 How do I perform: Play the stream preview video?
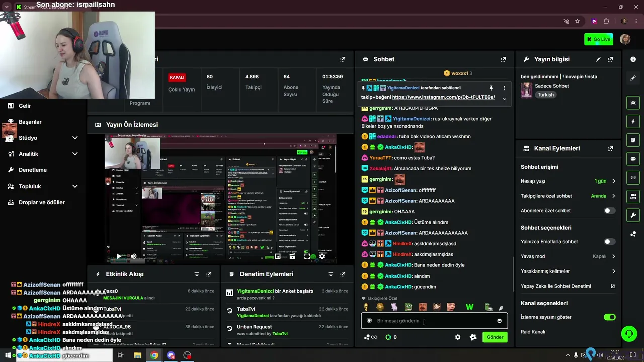point(119,256)
